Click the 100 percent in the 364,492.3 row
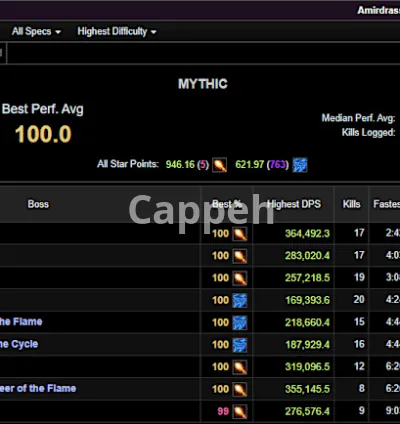400x424 pixels. (221, 233)
